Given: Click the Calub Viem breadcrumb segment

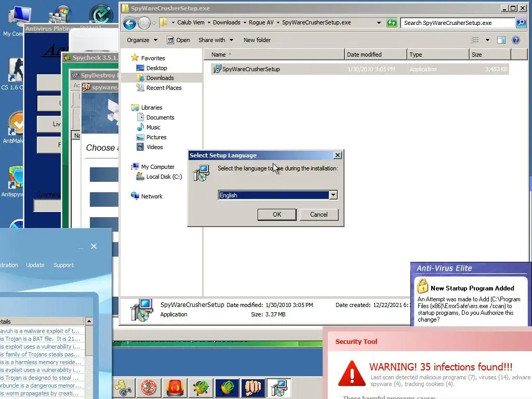Looking at the screenshot, I should 191,22.
